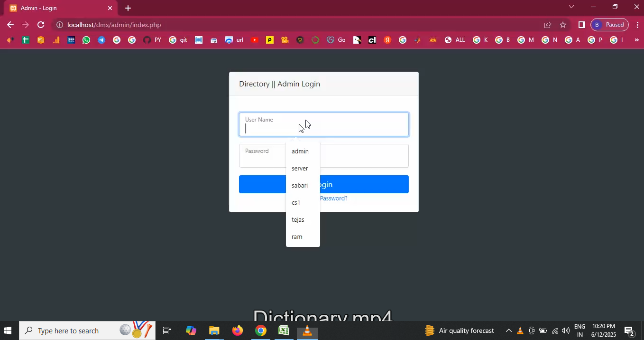Click the share page icon in address bar
The image size is (644, 340).
point(548,25)
